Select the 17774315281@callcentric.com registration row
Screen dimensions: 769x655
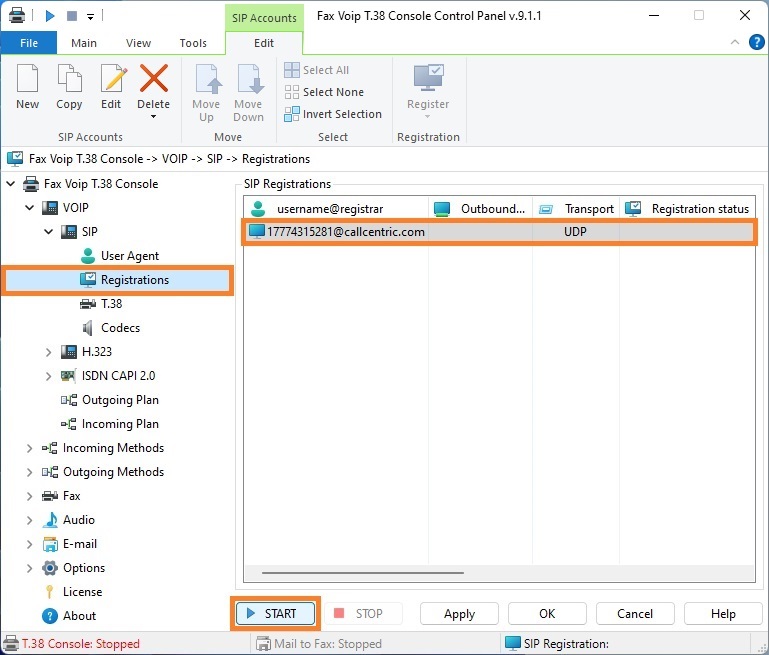[499, 232]
